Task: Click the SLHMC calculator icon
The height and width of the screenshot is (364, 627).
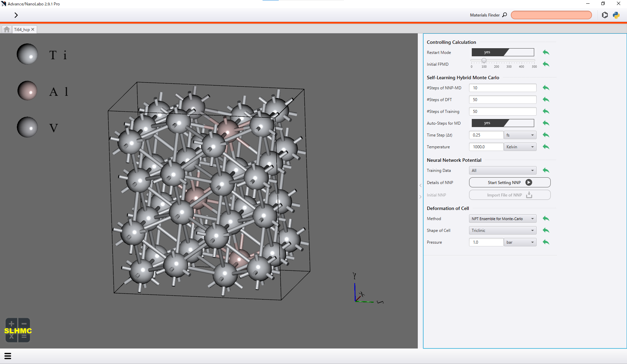Action: point(18,330)
